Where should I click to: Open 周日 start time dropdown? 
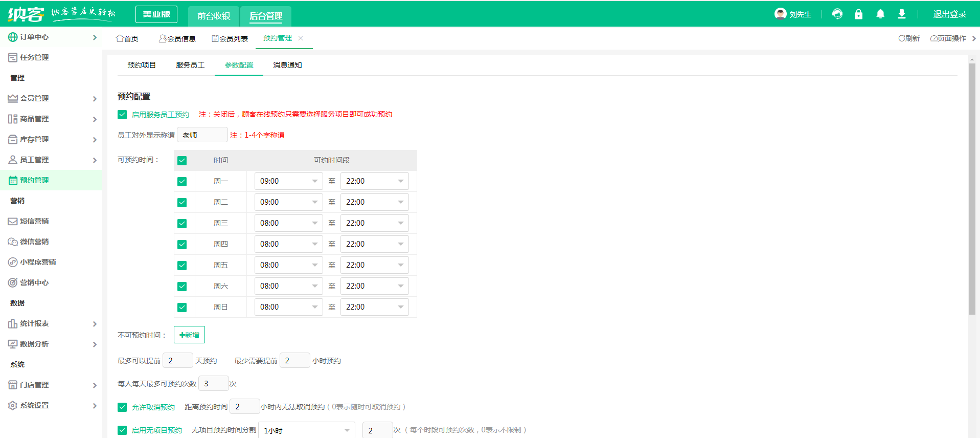click(x=289, y=307)
